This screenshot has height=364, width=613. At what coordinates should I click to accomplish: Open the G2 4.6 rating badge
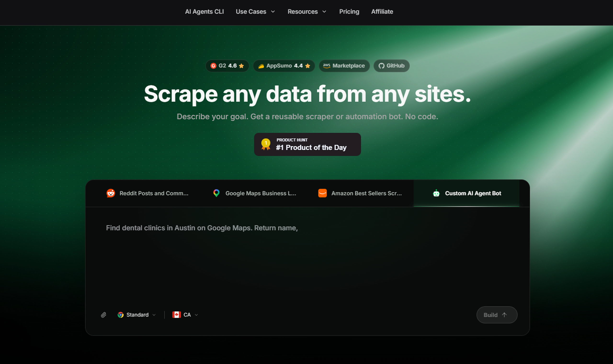tap(227, 66)
